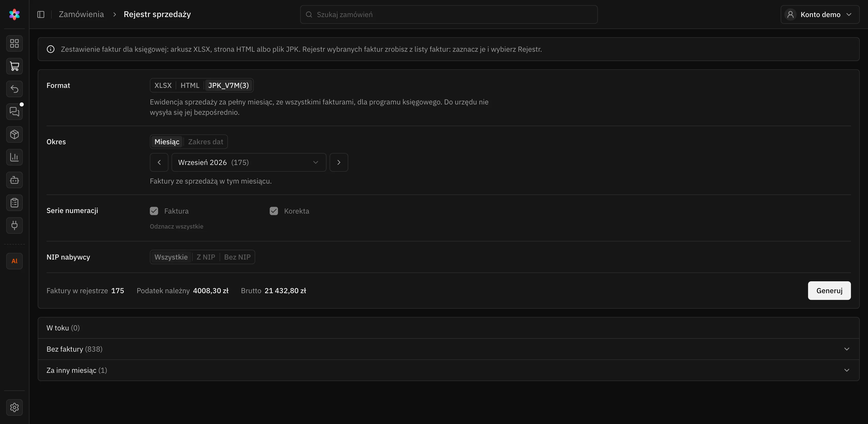Uncheck the Korekta series checkbox
This screenshot has width=868, height=424.
[x=274, y=211]
